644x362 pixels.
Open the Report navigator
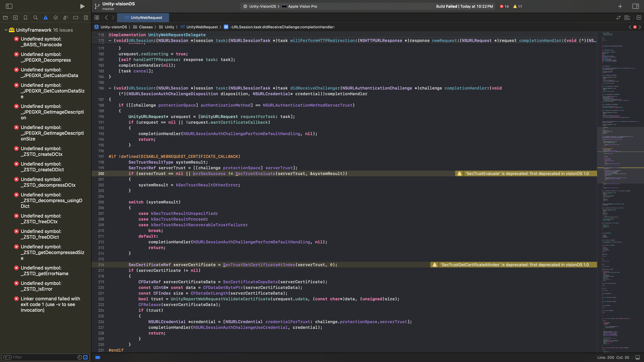click(x=86, y=18)
